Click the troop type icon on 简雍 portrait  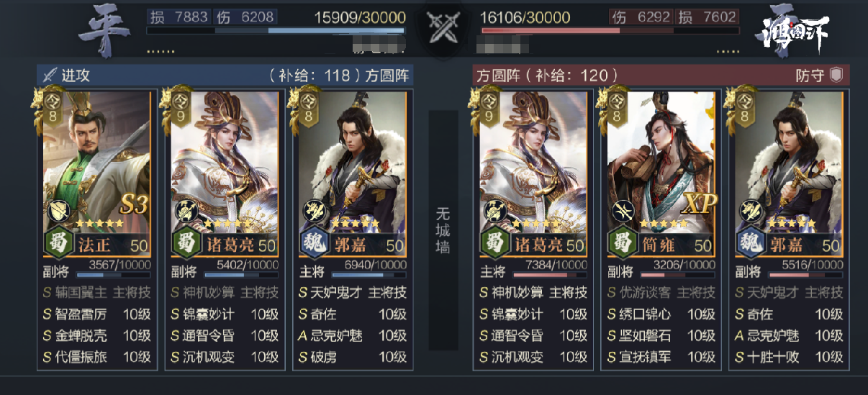click(622, 210)
